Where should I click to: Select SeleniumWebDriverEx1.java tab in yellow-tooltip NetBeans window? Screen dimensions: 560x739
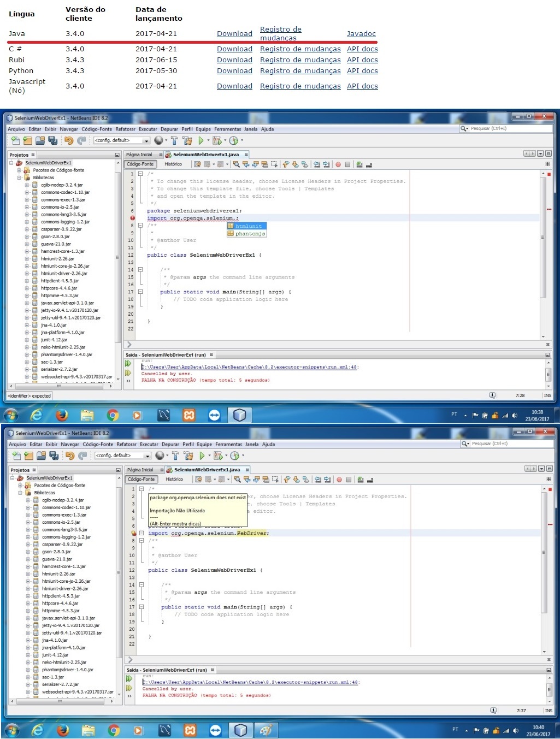[x=207, y=470]
